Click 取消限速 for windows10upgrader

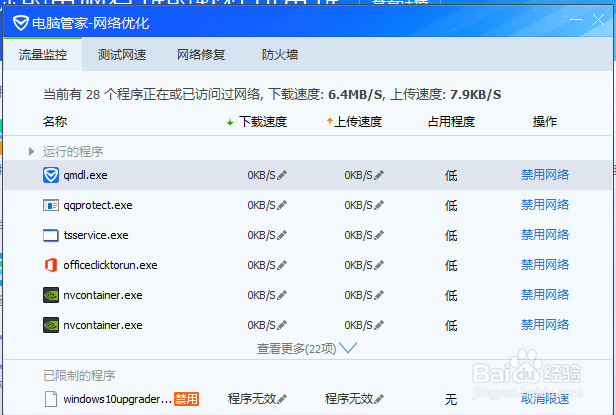coord(545,398)
